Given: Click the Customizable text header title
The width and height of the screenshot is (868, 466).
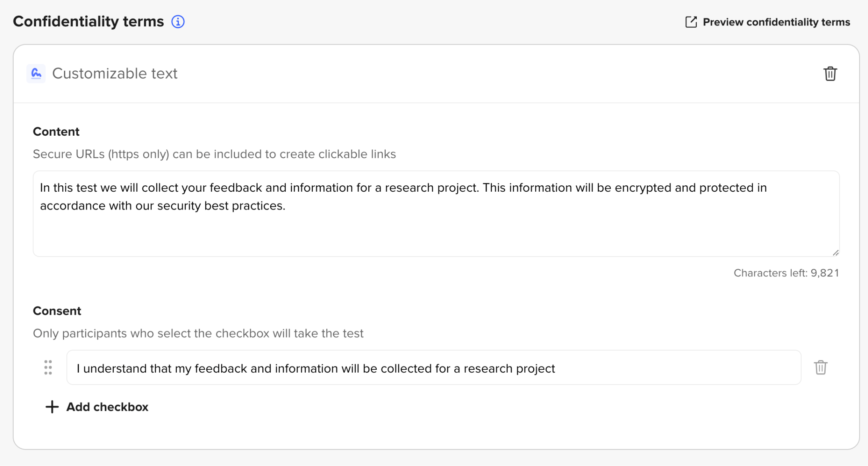Looking at the screenshot, I should tap(114, 74).
